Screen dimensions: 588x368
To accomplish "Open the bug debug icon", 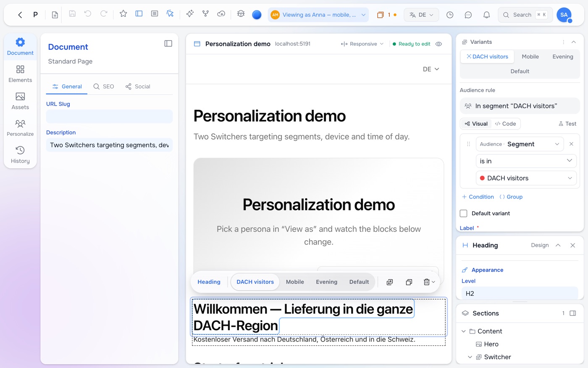I will click(241, 14).
